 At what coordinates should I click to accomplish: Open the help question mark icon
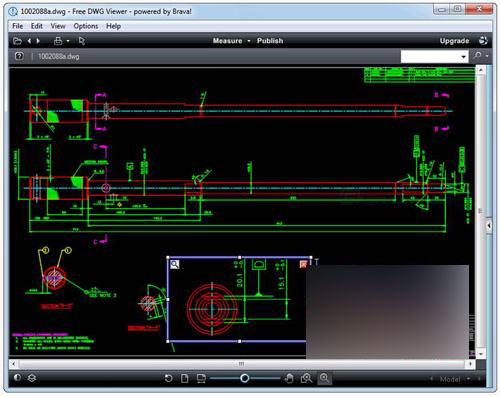pyautogui.click(x=19, y=56)
